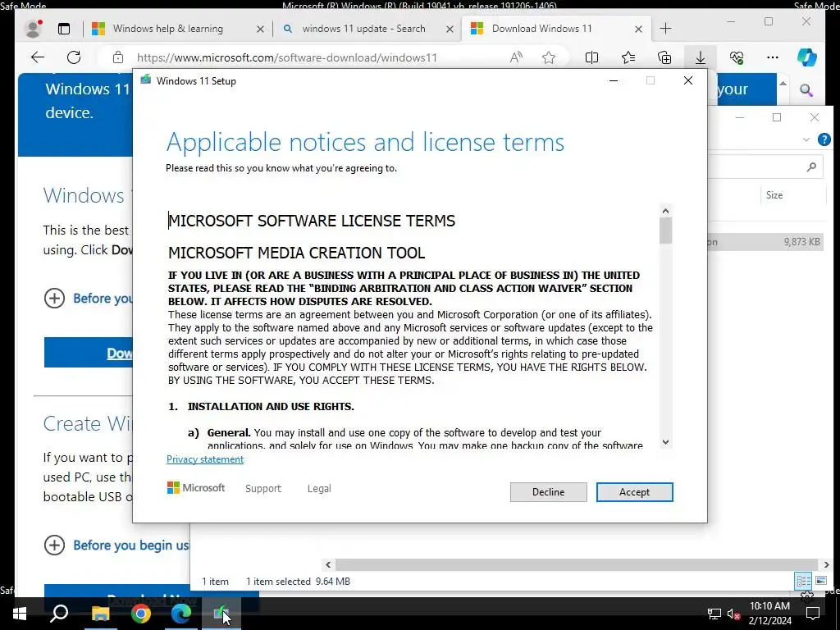The width and height of the screenshot is (840, 630).
Task: Click the page scroll up arrow in Edge
Action: 783,84
